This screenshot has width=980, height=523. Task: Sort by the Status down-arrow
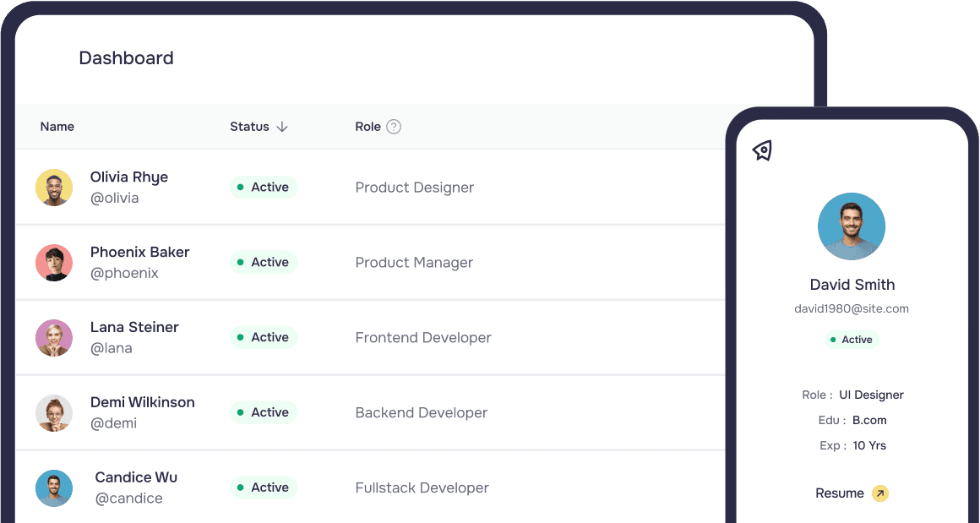[x=282, y=127]
